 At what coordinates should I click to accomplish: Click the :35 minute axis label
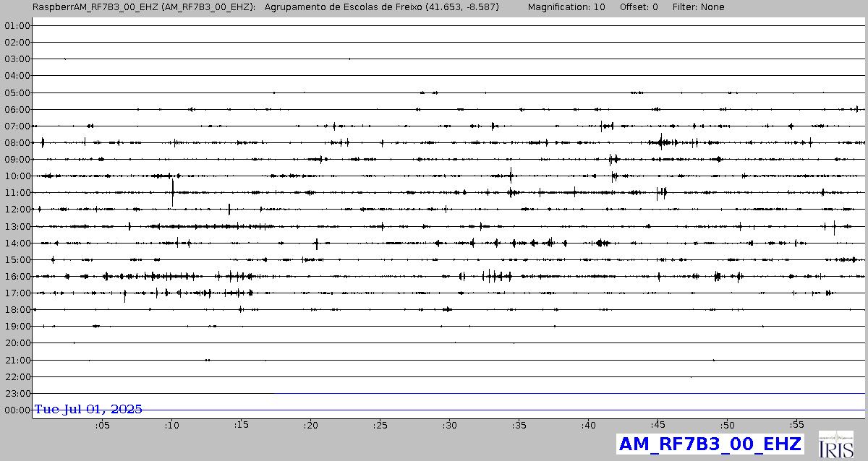click(x=519, y=426)
